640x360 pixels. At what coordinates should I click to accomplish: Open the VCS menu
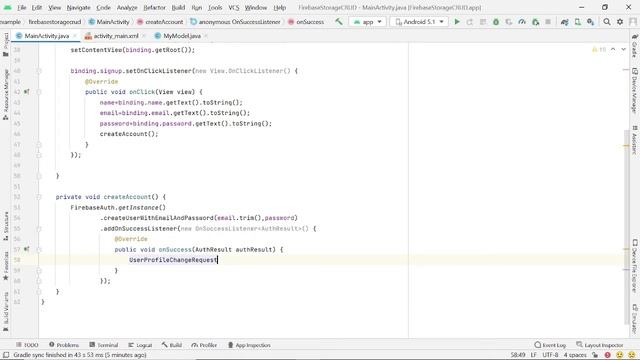tap(233, 7)
